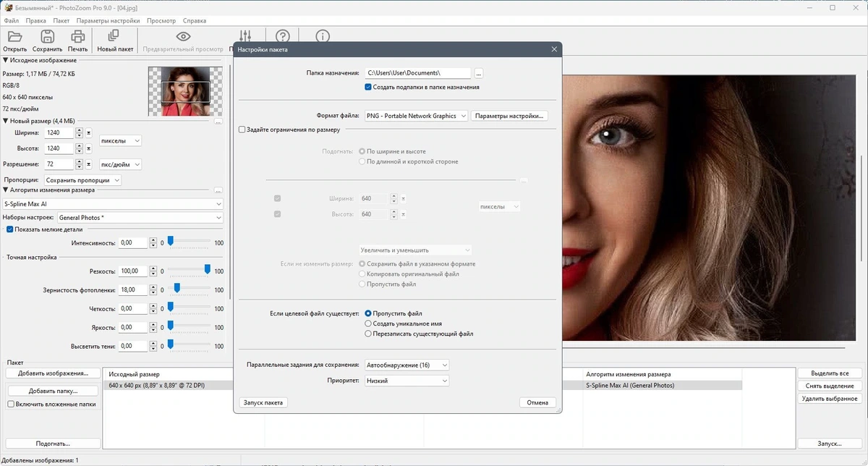Click the Зернистость фотопленки slider handle
This screenshot has height=466, width=868.
click(x=176, y=289)
